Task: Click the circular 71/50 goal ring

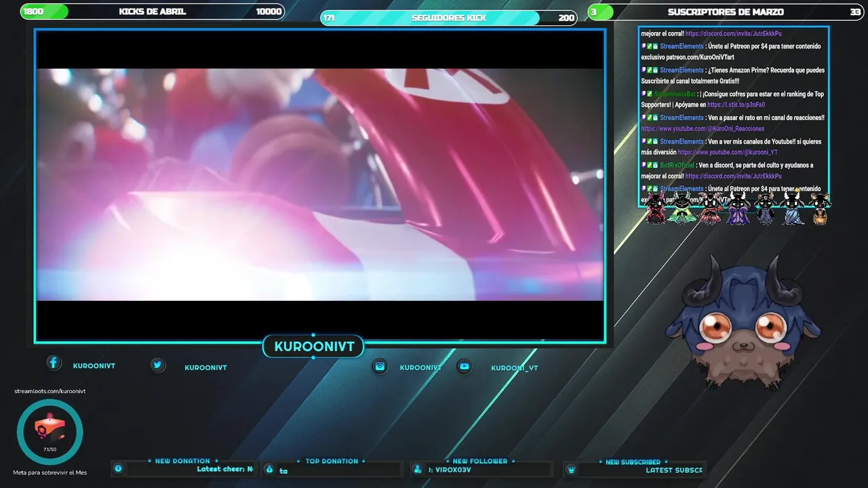Action: (x=50, y=432)
